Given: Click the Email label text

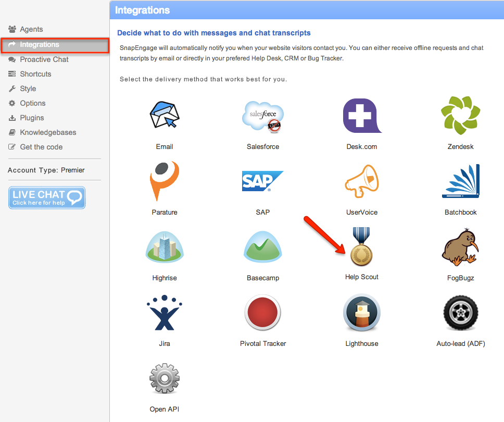Looking at the screenshot, I should [x=165, y=147].
